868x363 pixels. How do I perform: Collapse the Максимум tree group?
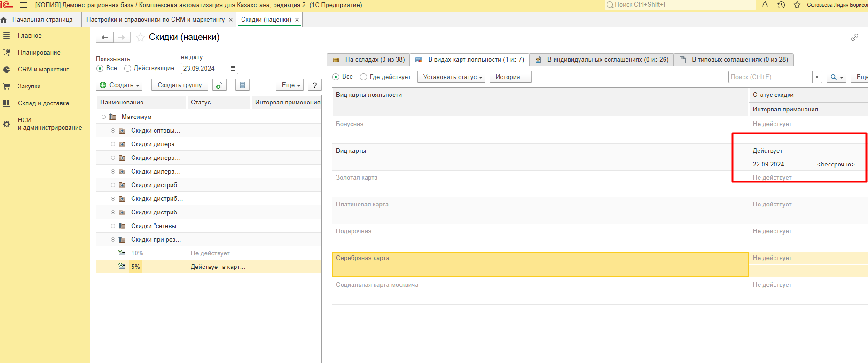(x=103, y=117)
